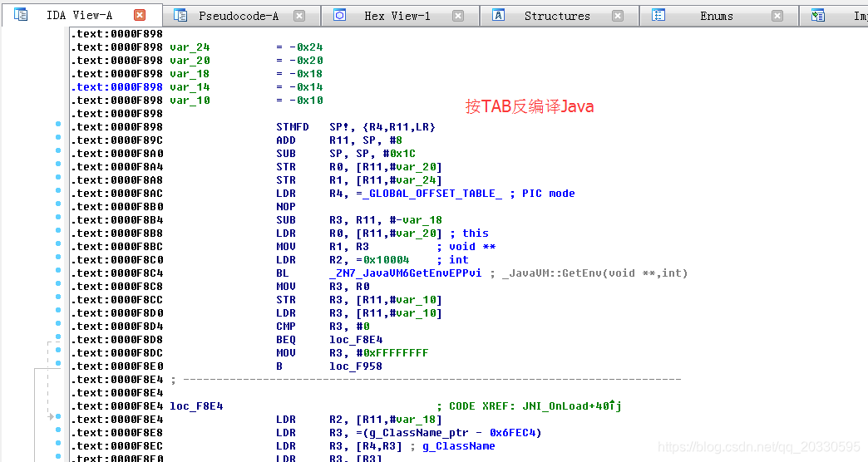The height and width of the screenshot is (462, 868).
Task: Toggle breakpoint dot at address 0000F898 STMFD
Action: click(58, 124)
